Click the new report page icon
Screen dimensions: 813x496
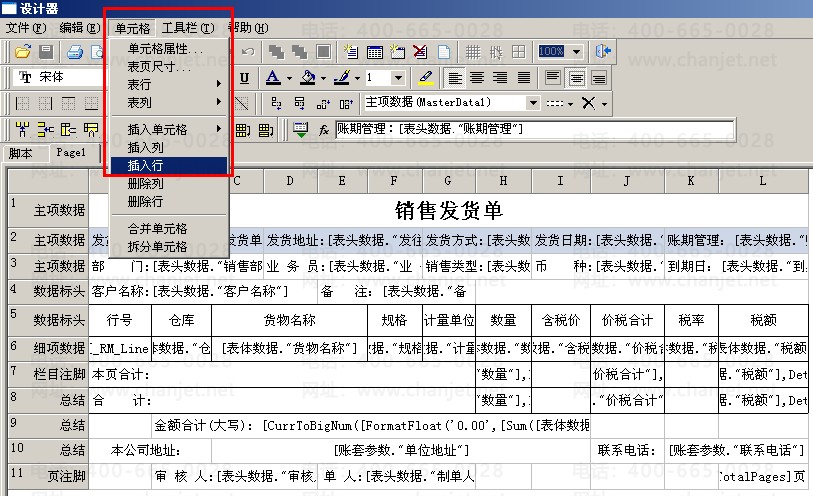tap(351, 52)
